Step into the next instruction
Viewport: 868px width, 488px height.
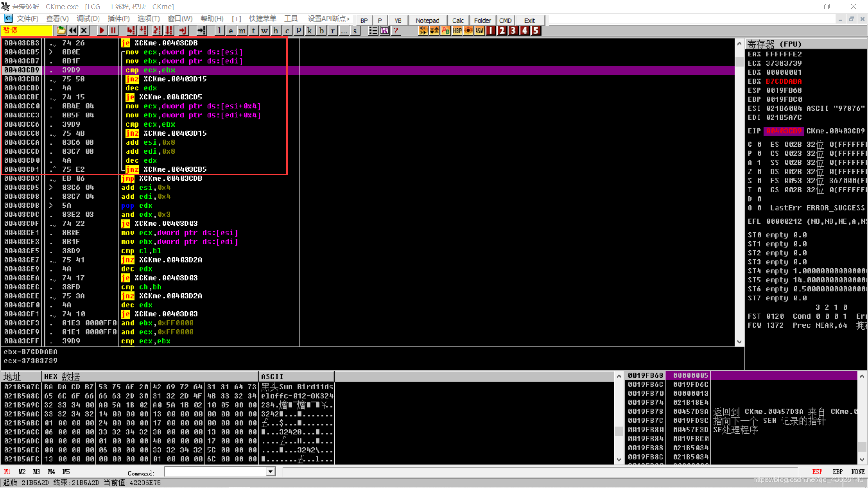131,30
